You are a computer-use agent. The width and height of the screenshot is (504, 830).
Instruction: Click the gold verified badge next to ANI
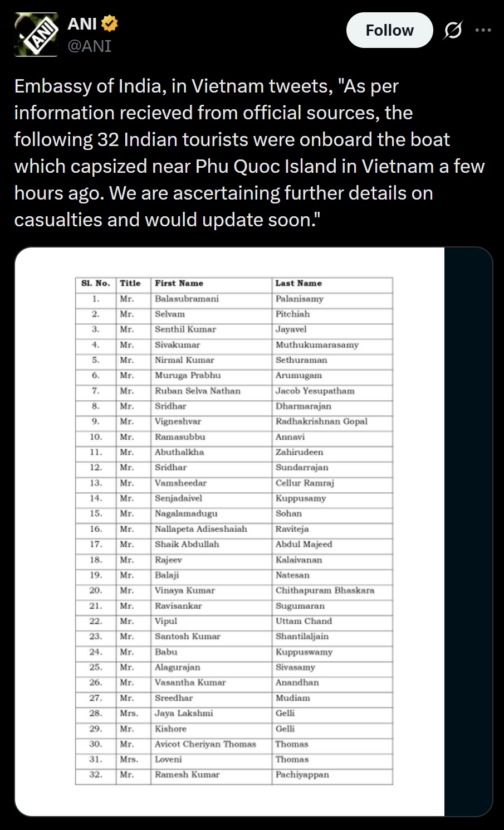[x=109, y=24]
